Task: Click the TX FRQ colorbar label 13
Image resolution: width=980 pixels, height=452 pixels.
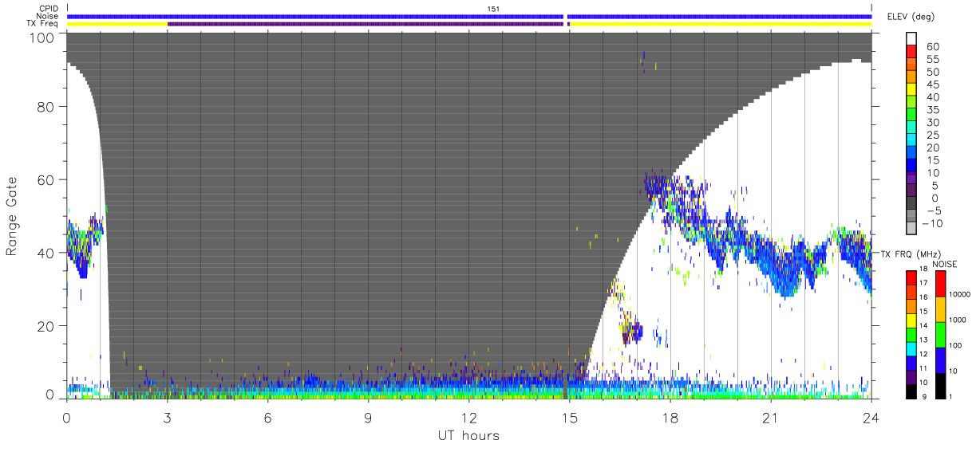Action: pyautogui.click(x=924, y=340)
